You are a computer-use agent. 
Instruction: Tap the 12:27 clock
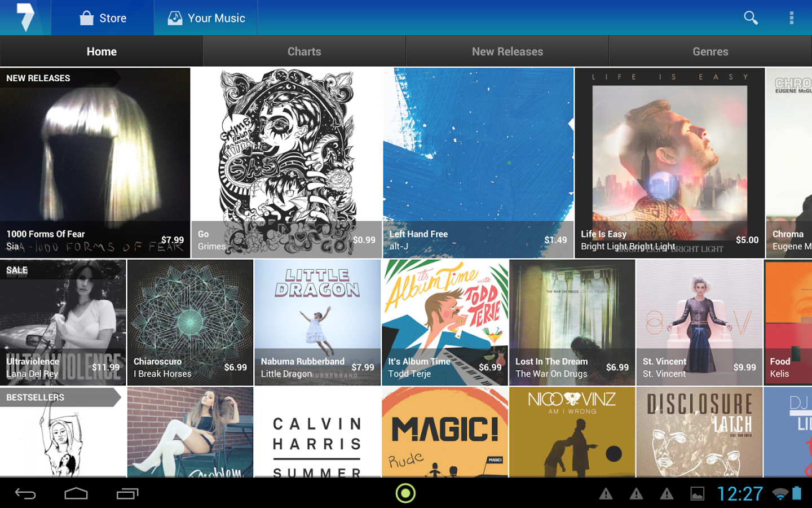pos(740,494)
